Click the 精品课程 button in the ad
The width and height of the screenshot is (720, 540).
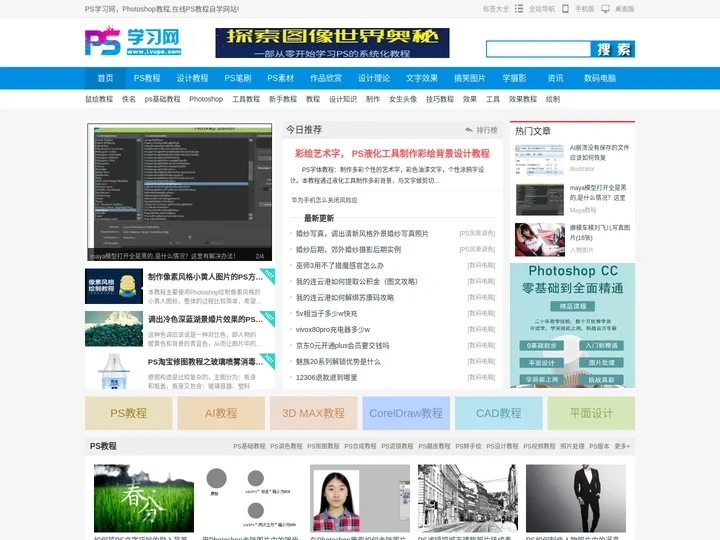point(573,306)
